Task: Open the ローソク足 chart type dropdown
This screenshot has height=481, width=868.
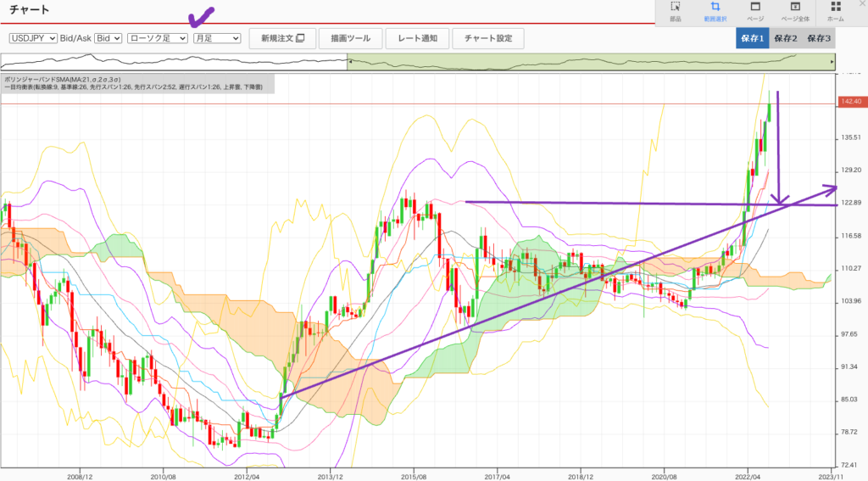Action: pos(157,38)
